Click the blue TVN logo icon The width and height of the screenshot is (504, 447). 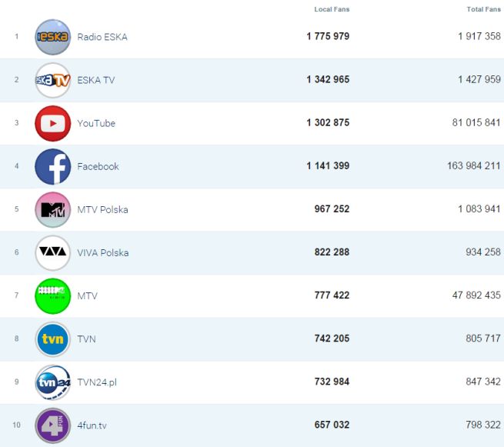[52, 339]
